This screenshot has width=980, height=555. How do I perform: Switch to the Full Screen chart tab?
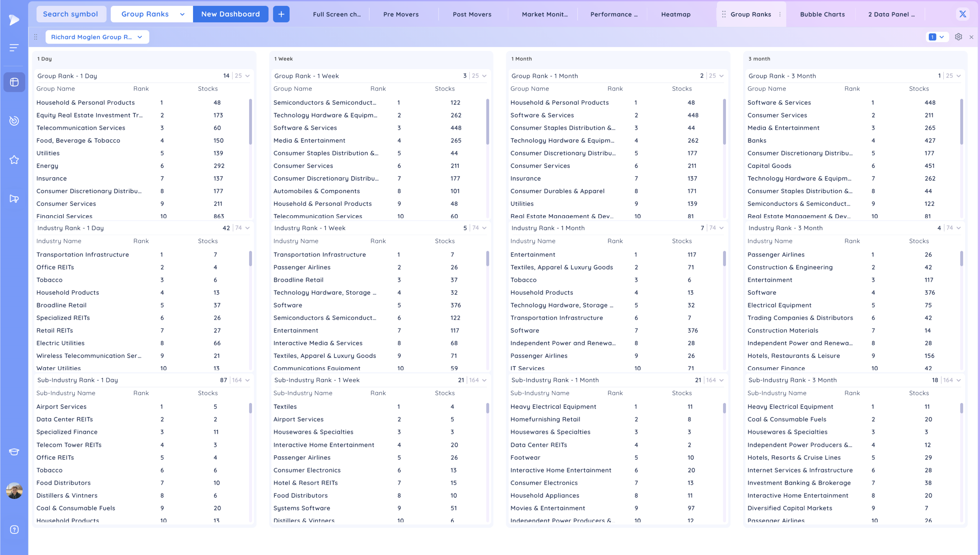point(337,14)
